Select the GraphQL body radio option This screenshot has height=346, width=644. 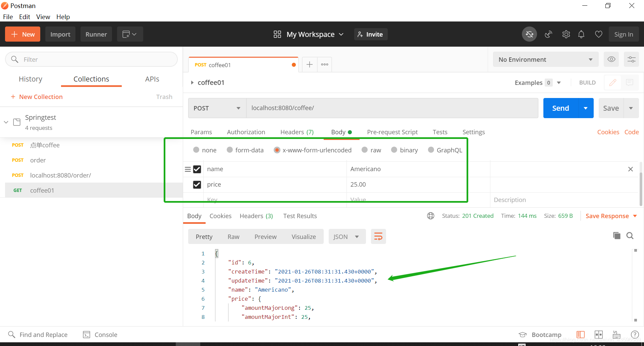pos(431,150)
